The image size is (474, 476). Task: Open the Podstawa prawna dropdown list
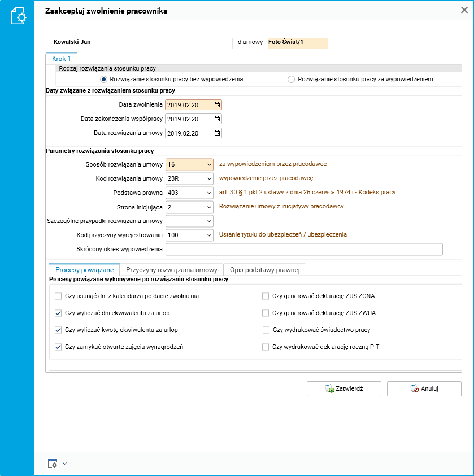[209, 193]
